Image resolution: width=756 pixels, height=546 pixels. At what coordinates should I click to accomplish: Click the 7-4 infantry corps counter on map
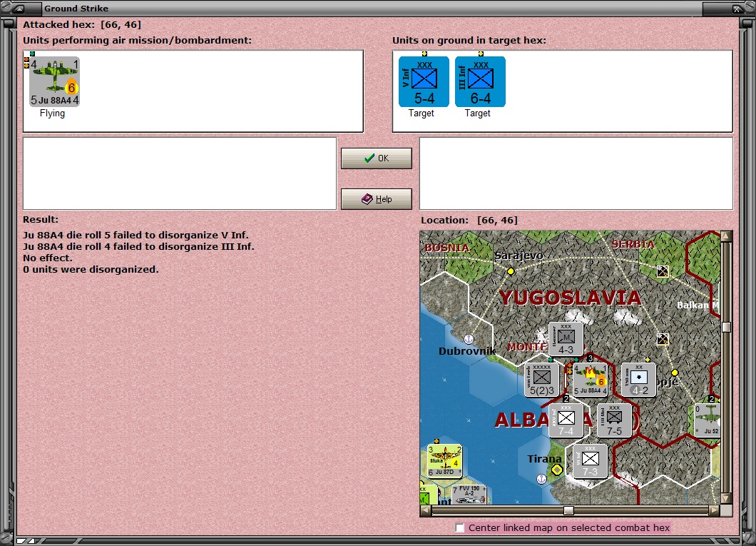click(x=566, y=420)
